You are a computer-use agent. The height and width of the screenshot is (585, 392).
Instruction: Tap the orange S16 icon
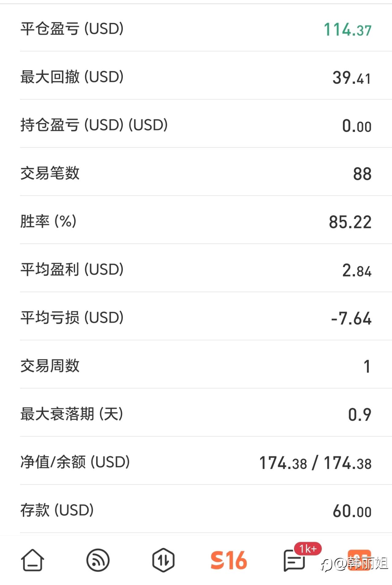pos(229,560)
